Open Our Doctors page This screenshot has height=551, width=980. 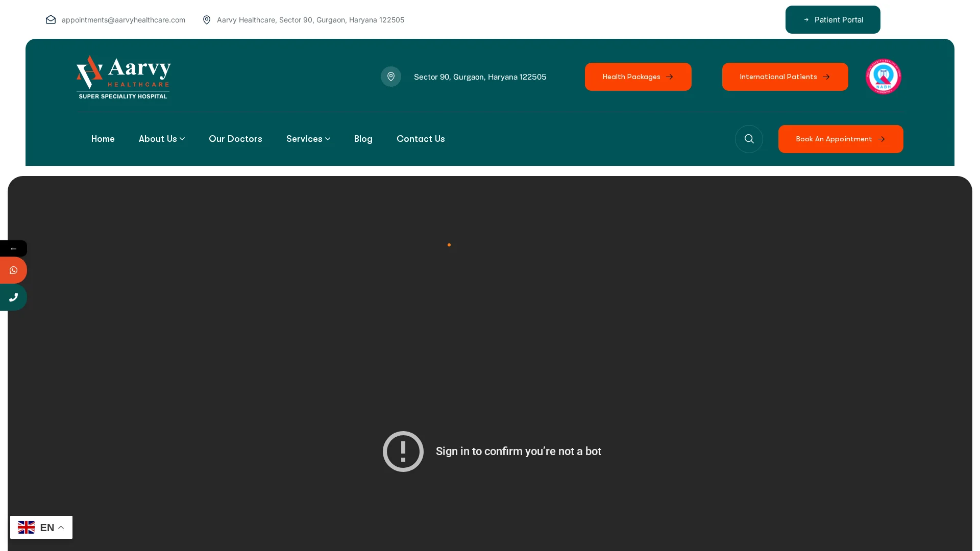click(x=235, y=139)
